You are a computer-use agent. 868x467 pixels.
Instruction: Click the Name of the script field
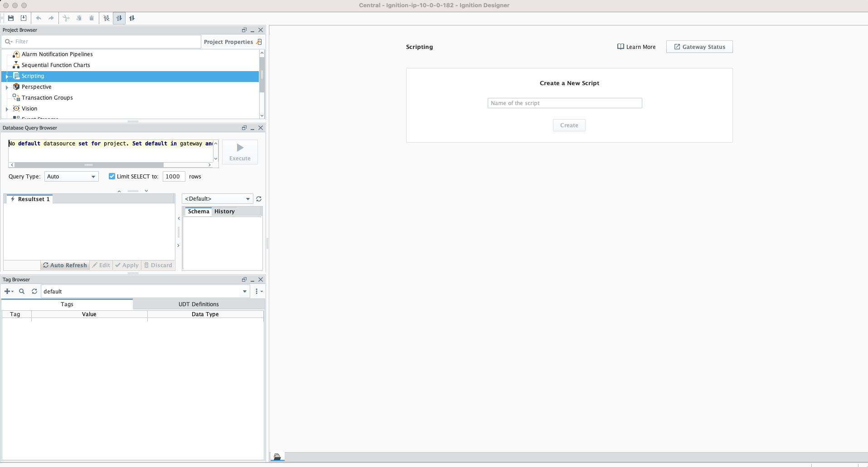(565, 103)
